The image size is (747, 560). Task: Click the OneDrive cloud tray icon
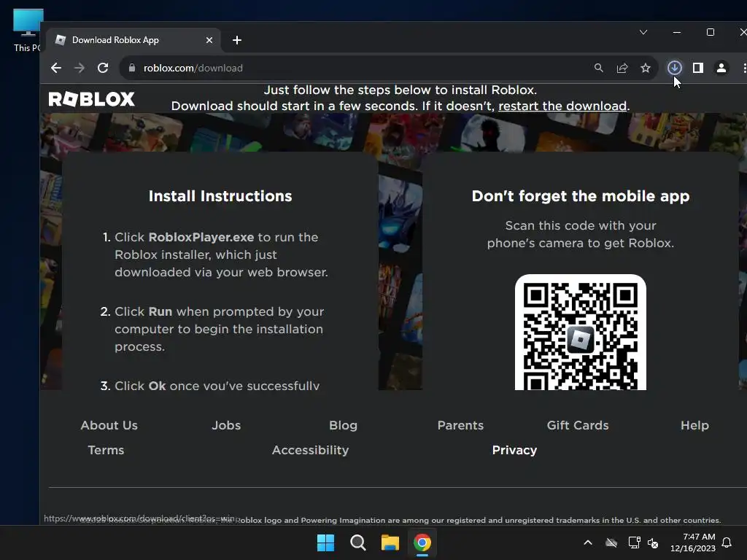coord(611,542)
